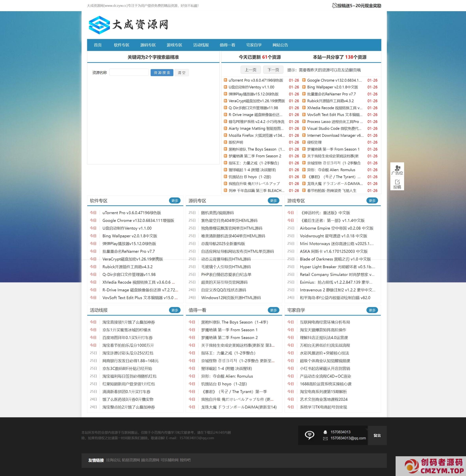Click the tag icon beside 投稿送5~20元现金奖励
466x476 pixels.
[x=334, y=5]
